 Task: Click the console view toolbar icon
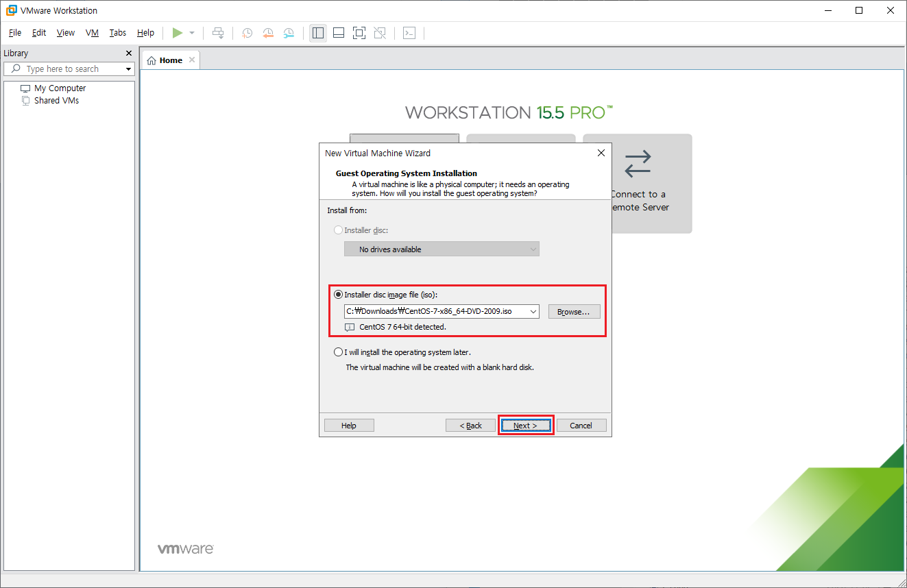point(409,33)
